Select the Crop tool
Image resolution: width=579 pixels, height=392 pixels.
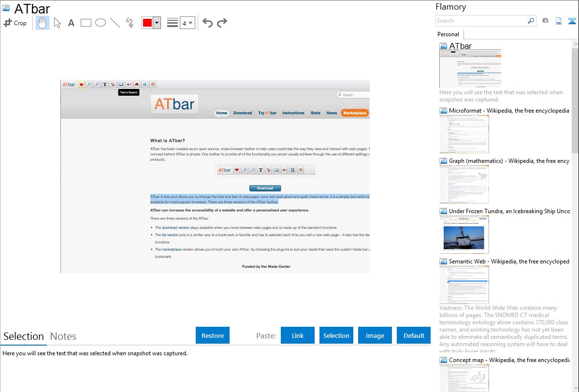tap(15, 23)
